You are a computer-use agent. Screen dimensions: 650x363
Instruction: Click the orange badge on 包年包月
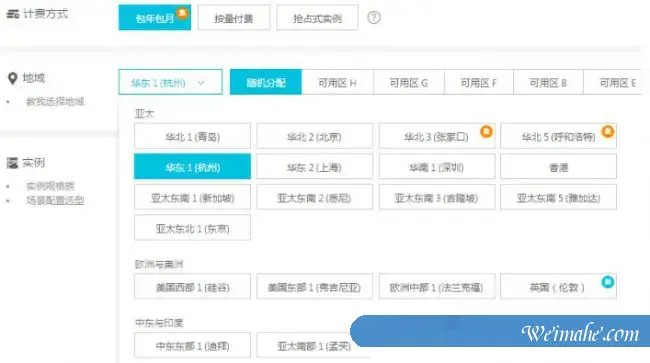tap(182, 13)
